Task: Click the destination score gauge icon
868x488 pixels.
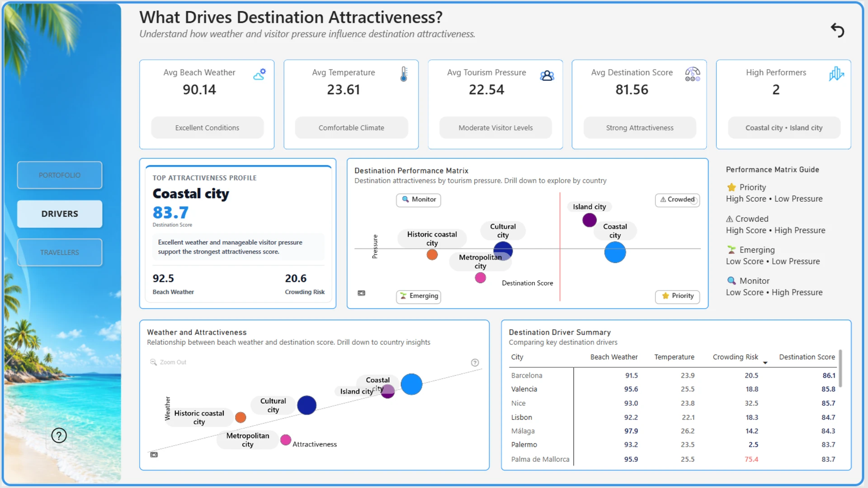Action: pos(692,74)
